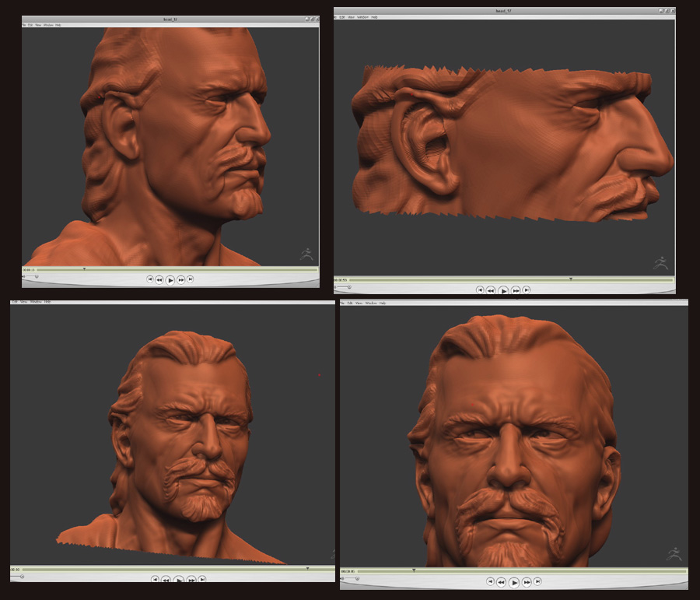This screenshot has width=700, height=600.
Task: Play the movie in the top-left window
Action: pyautogui.click(x=170, y=280)
